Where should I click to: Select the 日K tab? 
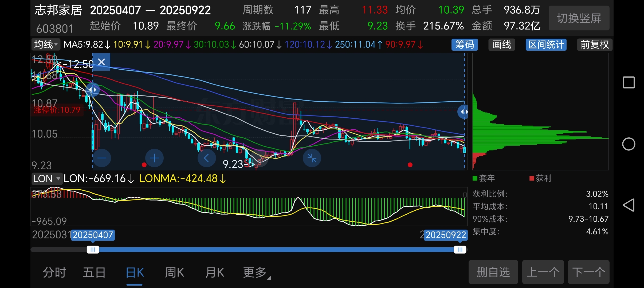(135, 273)
